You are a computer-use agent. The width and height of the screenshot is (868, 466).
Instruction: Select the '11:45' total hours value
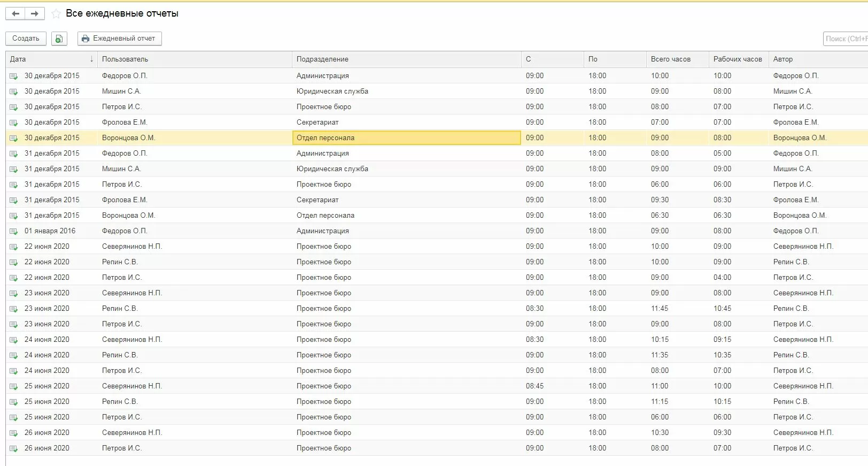point(660,309)
